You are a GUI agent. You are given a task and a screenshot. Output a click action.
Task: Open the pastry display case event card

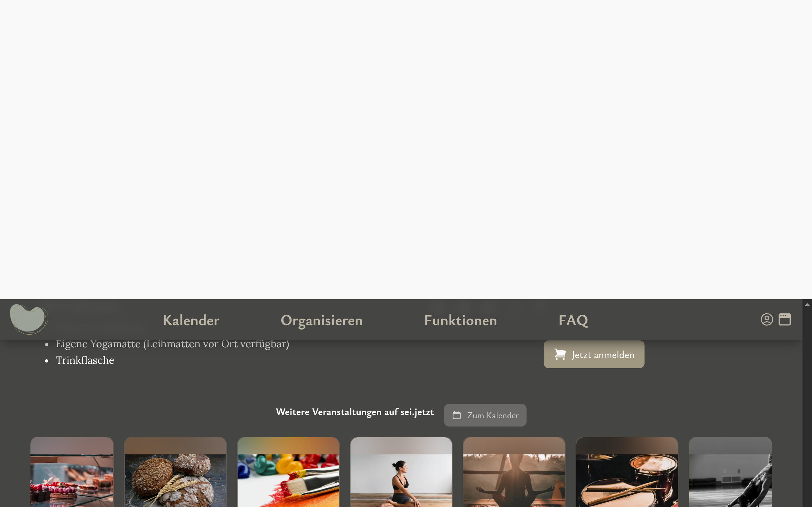point(72,472)
